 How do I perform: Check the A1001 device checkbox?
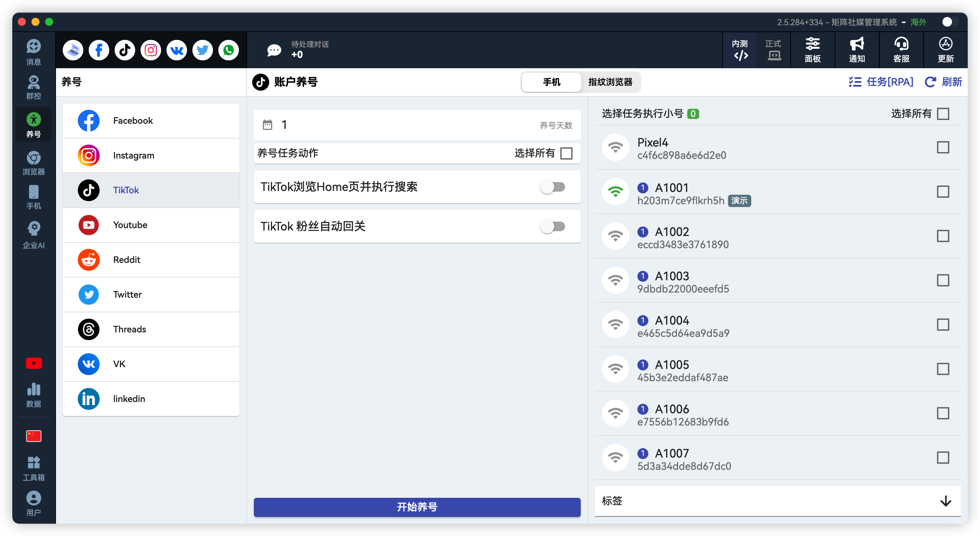tap(943, 192)
